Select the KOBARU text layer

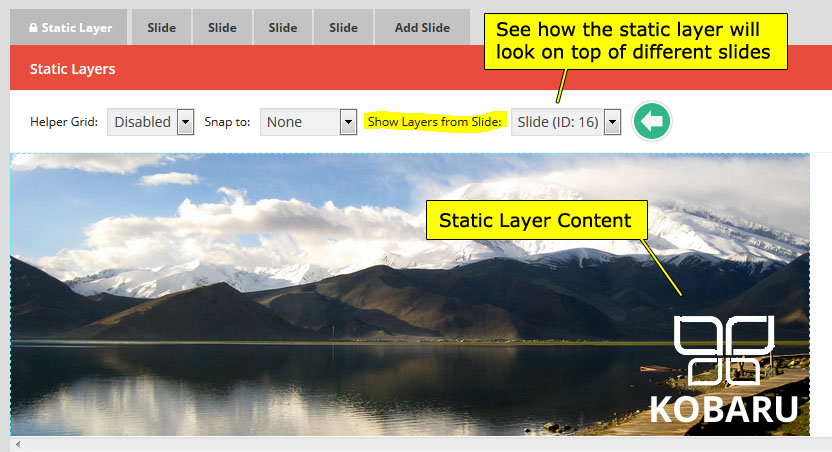tap(724, 410)
